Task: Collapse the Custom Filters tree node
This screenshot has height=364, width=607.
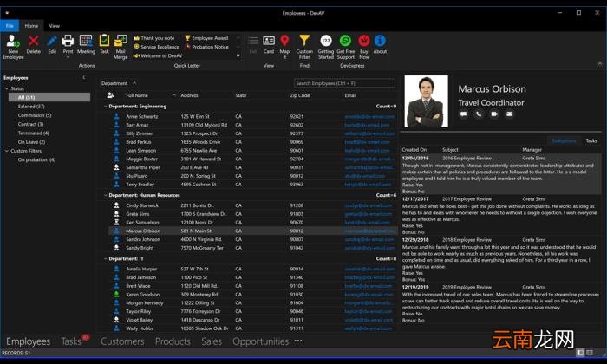Action: tap(7, 151)
